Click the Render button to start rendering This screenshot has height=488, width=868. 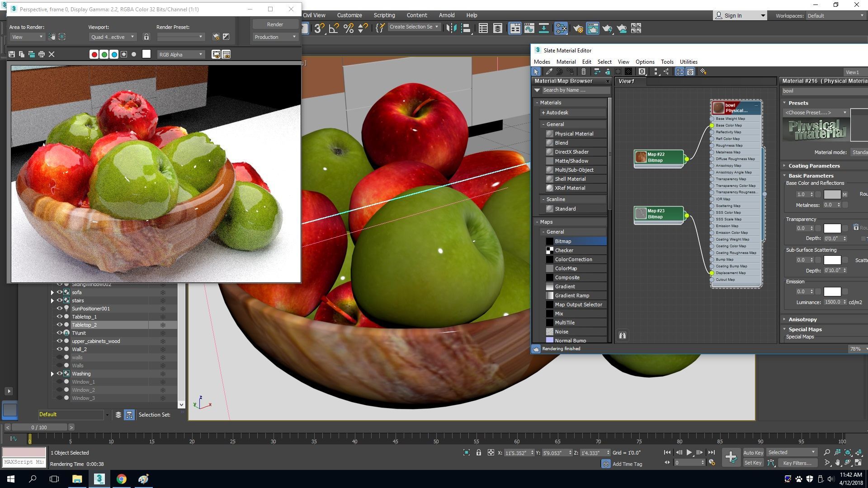point(275,24)
